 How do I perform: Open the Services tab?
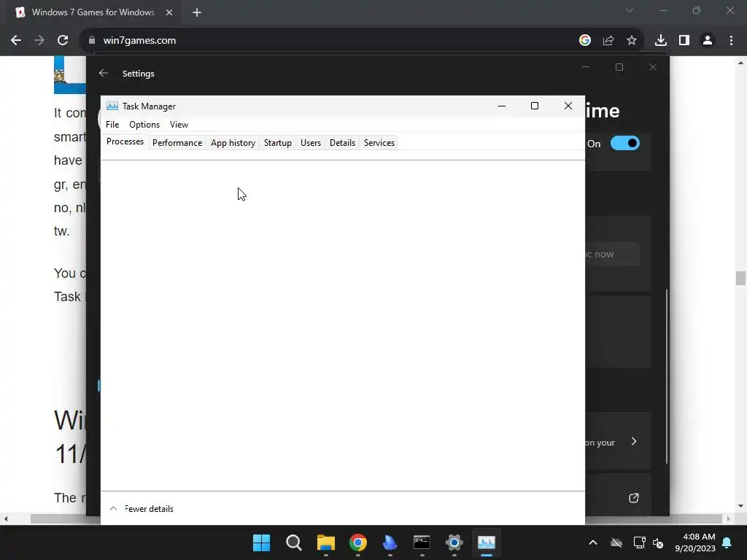pos(379,143)
